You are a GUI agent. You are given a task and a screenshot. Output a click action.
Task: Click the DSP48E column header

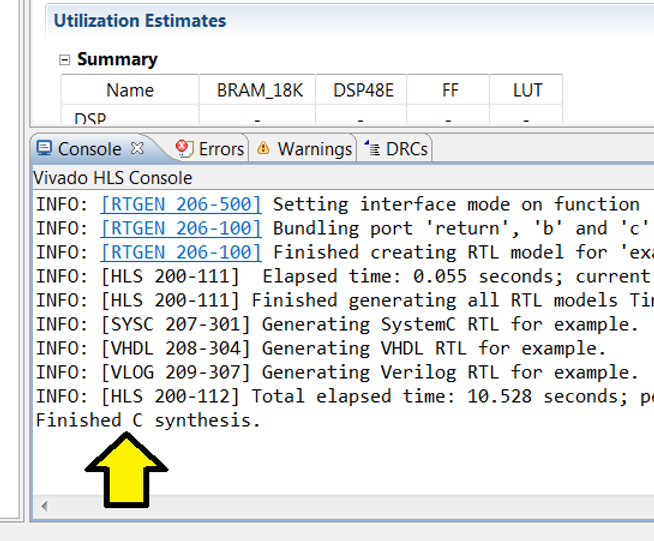(362, 90)
